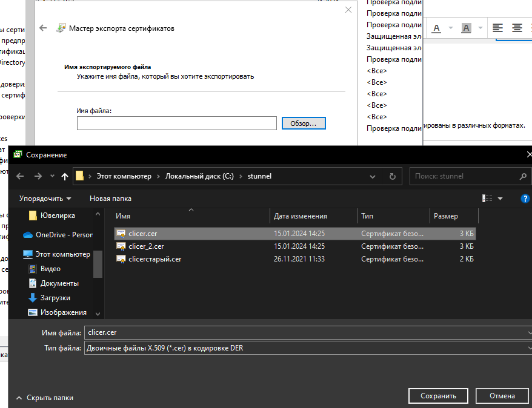Viewport: 532px width, 408px height.
Task: Click the Отмена button
Action: click(x=502, y=396)
